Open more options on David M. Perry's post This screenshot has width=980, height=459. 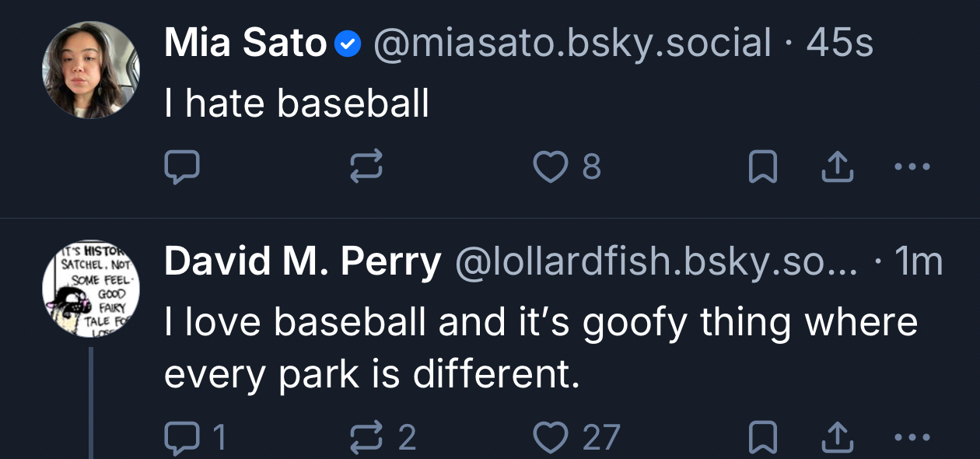[912, 438]
